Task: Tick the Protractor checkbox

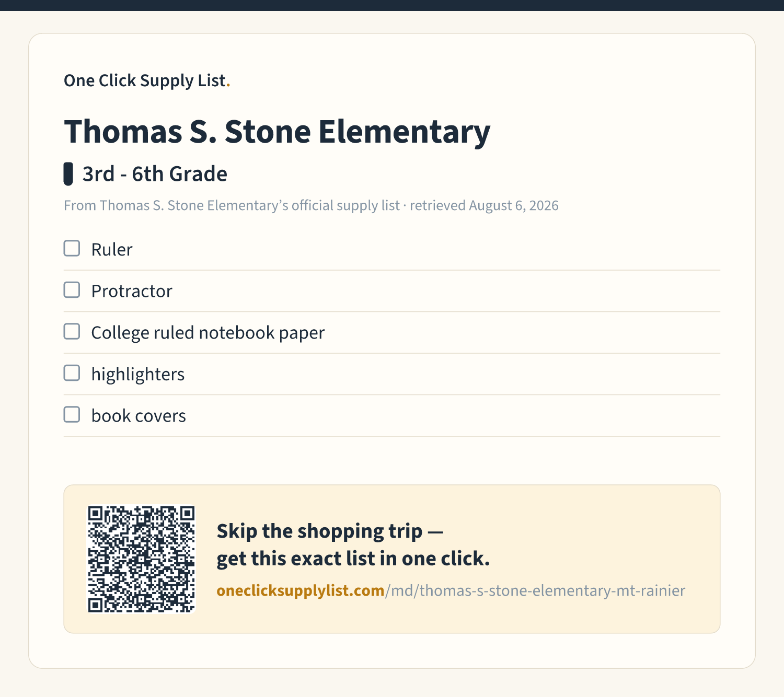Action: [72, 290]
